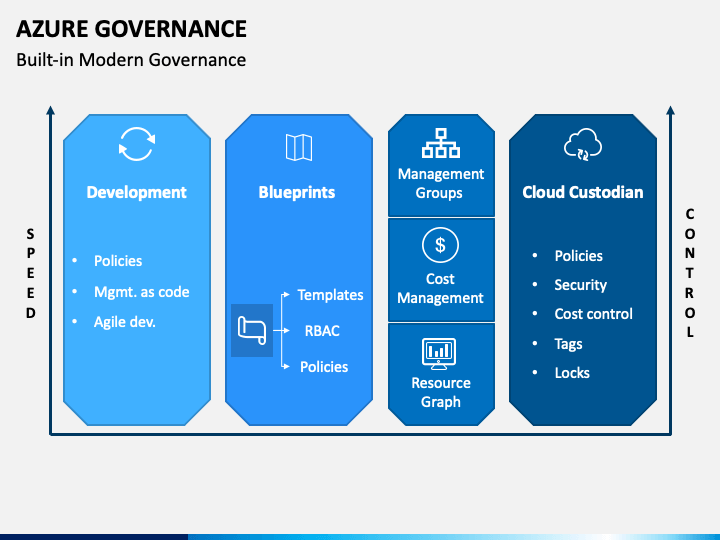Click the Mgmt. as code bullet
This screenshot has height=540, width=720.
141,292
